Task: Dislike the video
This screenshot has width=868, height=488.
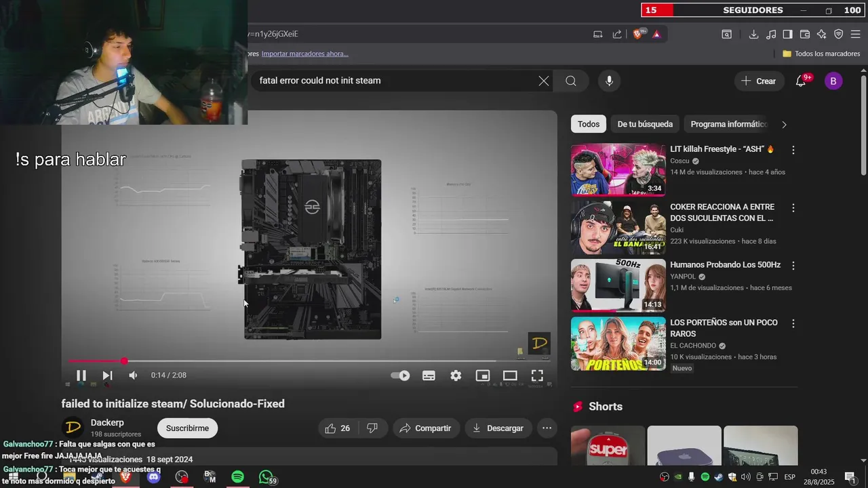Action: (x=372, y=428)
